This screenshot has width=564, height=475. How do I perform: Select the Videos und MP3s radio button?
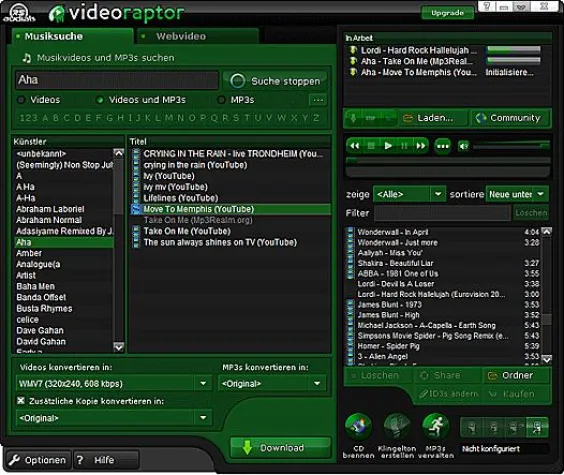(x=100, y=100)
